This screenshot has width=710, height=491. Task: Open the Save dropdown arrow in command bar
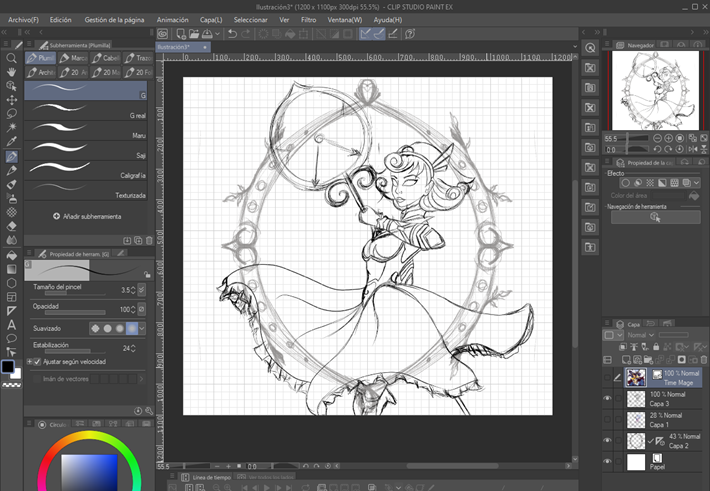point(217,34)
